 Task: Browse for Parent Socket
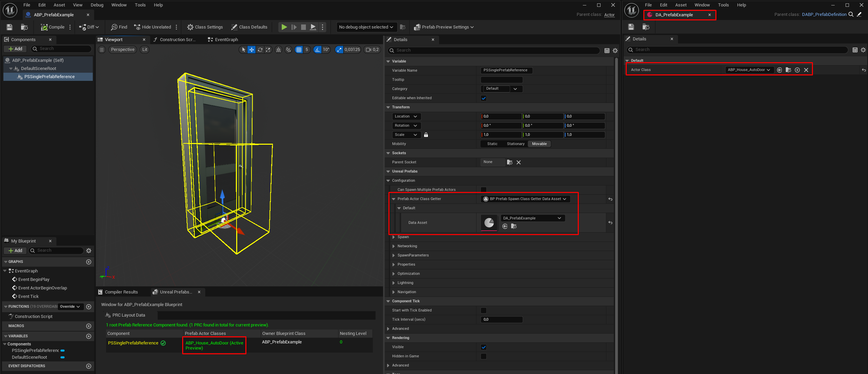[x=509, y=162]
